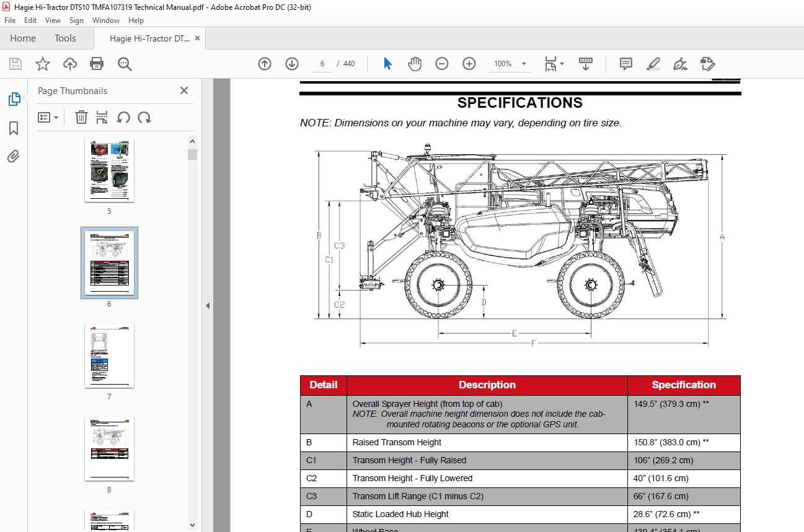Click the 'Transom Height - Fully Lowered' cell

pyautogui.click(x=487, y=479)
